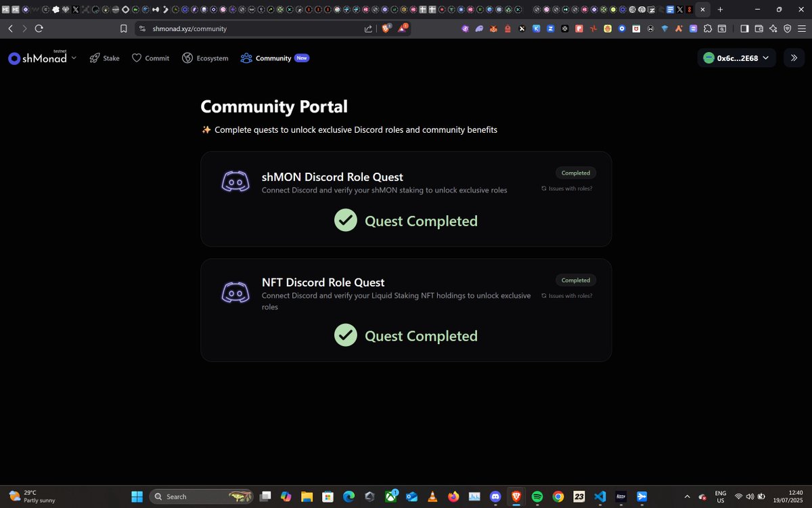Click Completed badge on NFT Discord quest

pos(576,280)
